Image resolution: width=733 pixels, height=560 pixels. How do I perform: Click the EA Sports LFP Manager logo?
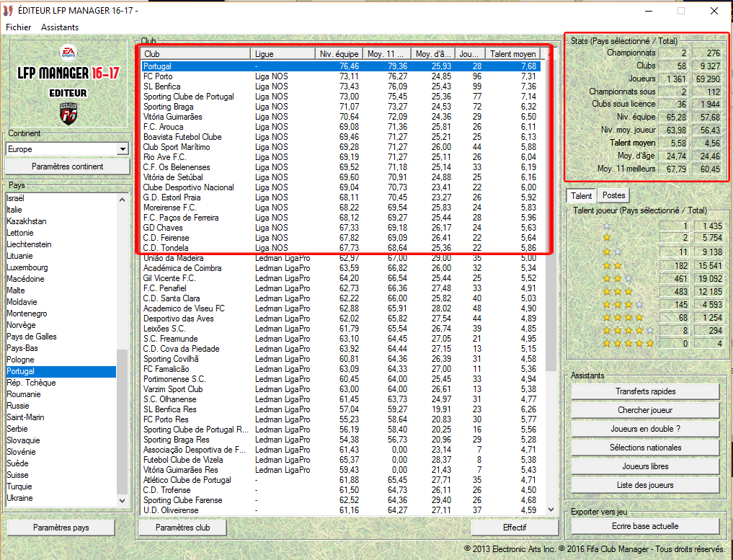pos(68,84)
